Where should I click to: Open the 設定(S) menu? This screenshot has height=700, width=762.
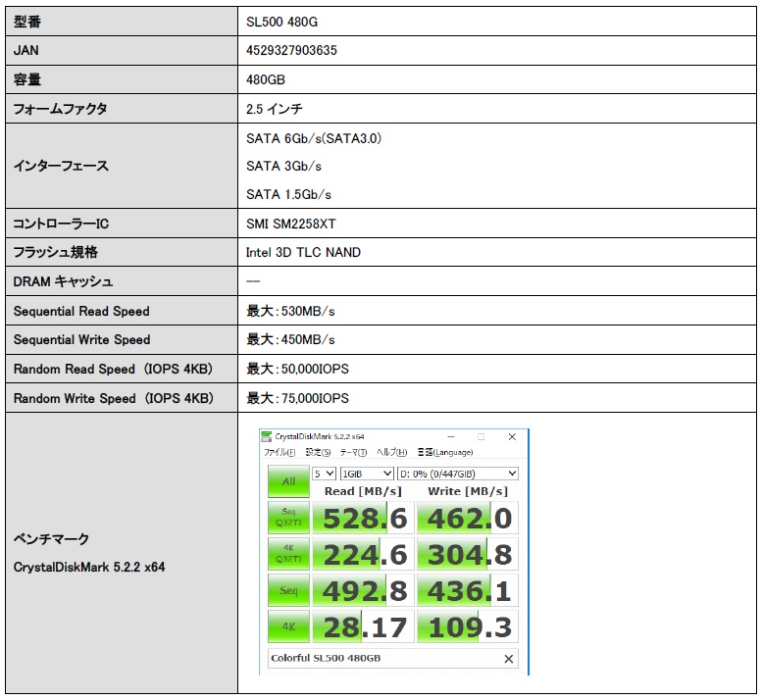318,452
